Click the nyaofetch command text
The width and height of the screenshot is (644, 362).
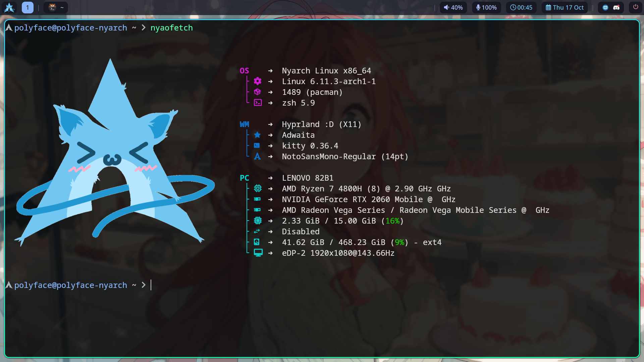pyautogui.click(x=171, y=28)
